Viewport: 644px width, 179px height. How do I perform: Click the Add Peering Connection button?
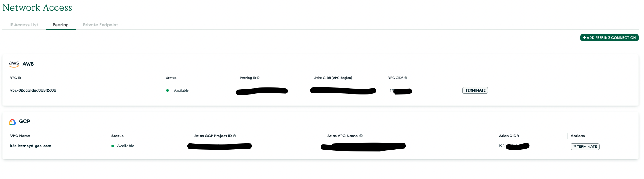click(x=609, y=37)
